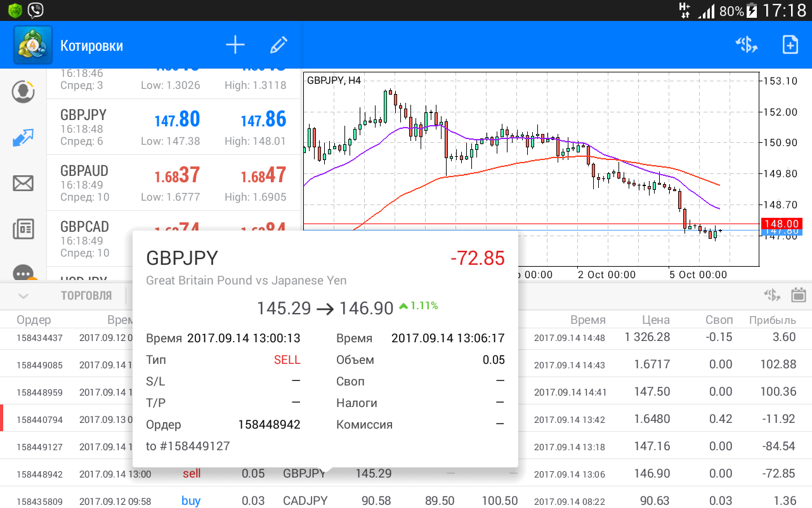Tap the status bar clock 17:18
Image resolution: width=812 pixels, height=508 pixels.
(784, 10)
